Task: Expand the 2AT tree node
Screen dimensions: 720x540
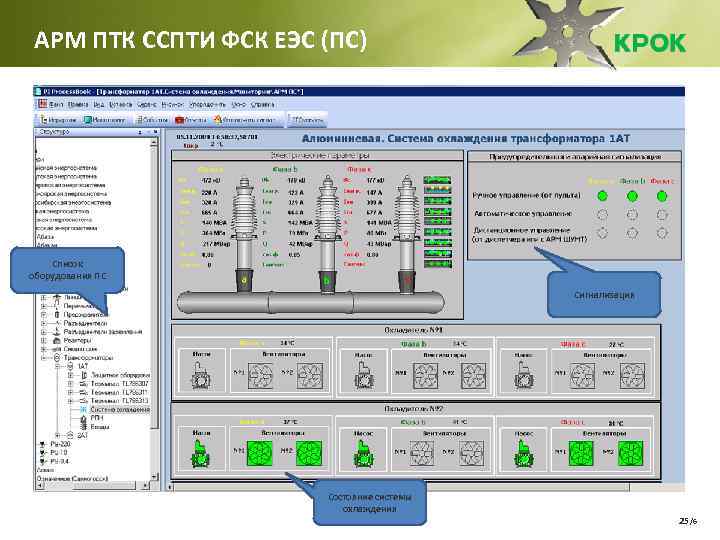Action: (57, 435)
